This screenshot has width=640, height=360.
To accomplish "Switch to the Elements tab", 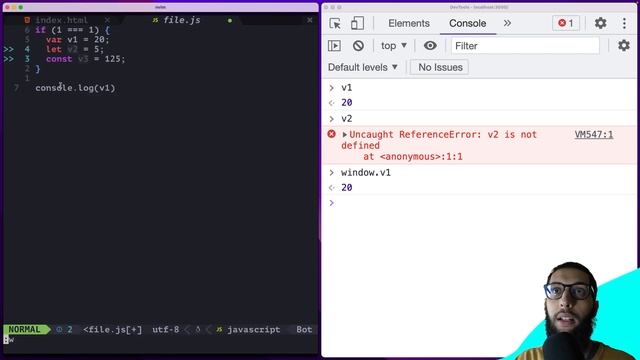I will [409, 23].
